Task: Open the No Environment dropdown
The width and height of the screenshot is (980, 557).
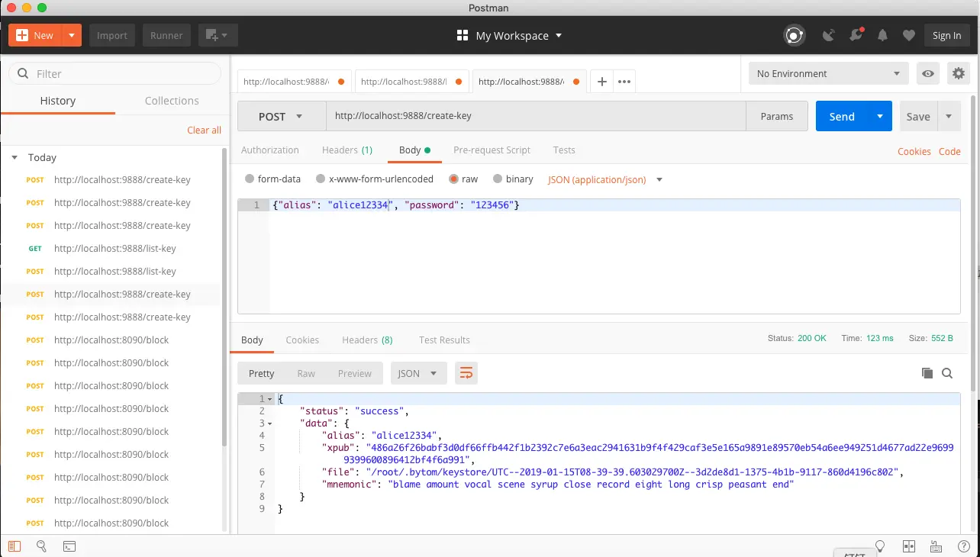Action: point(828,74)
